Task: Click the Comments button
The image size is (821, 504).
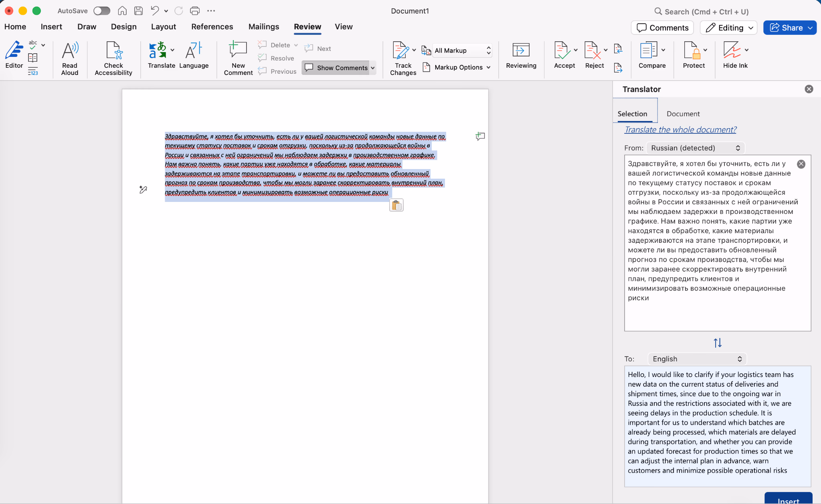Action: (x=663, y=28)
